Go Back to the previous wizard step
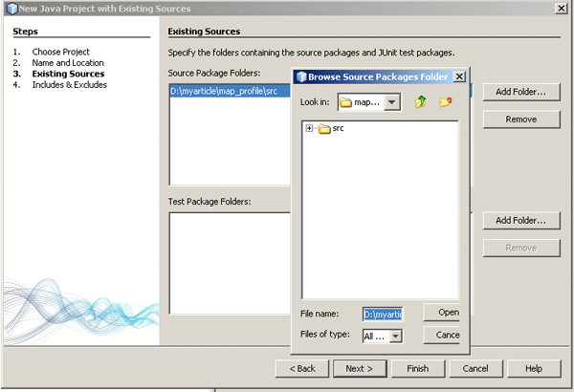 click(302, 368)
